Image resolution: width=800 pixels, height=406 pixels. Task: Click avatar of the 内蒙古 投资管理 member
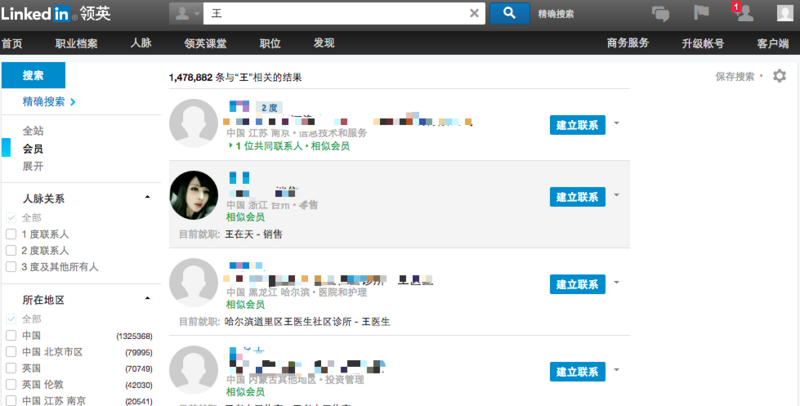tap(193, 370)
